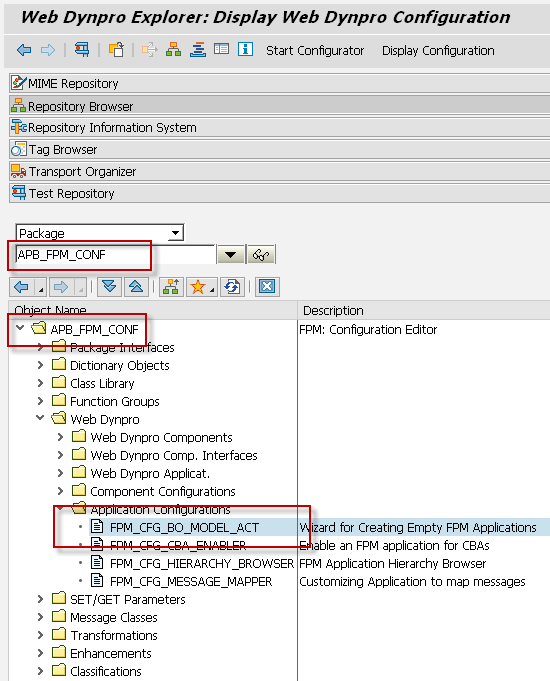Expand the Component Configurations folder
The image size is (550, 681).
click(60, 491)
